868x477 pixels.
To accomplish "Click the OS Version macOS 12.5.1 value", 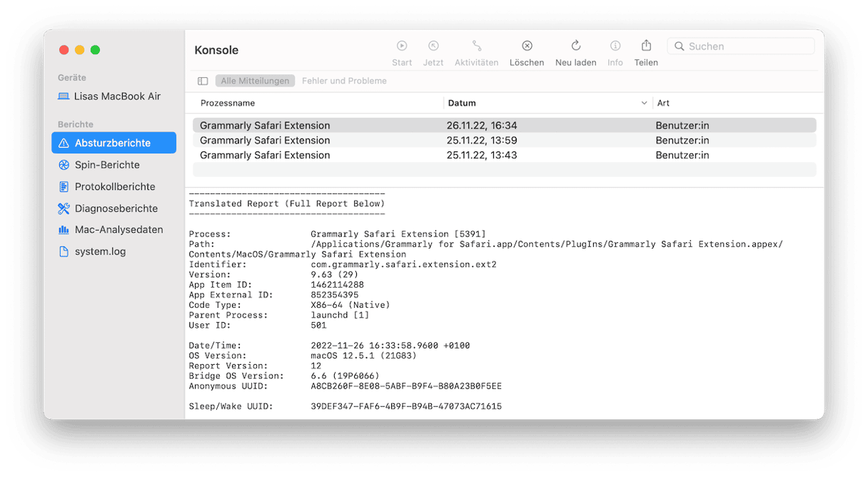I will click(363, 356).
